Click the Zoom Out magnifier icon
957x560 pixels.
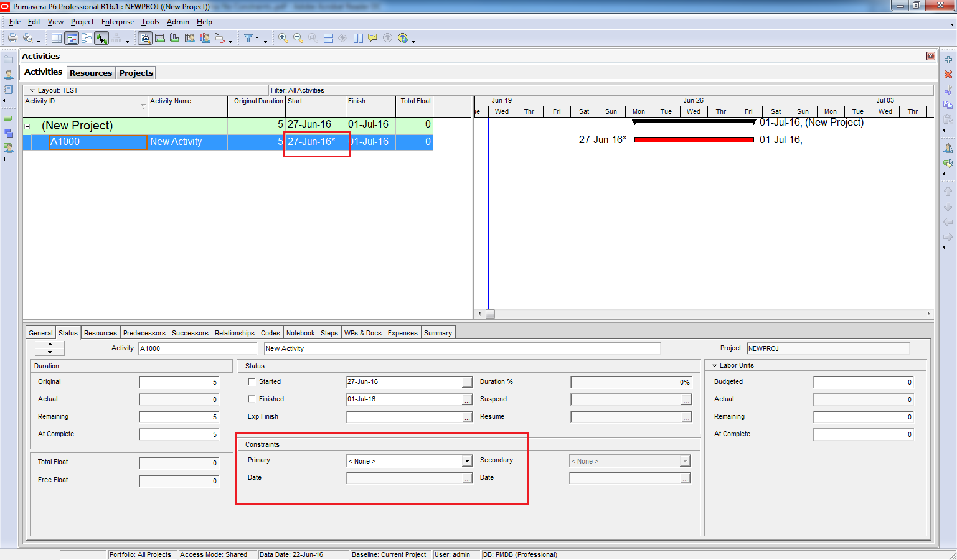298,38
